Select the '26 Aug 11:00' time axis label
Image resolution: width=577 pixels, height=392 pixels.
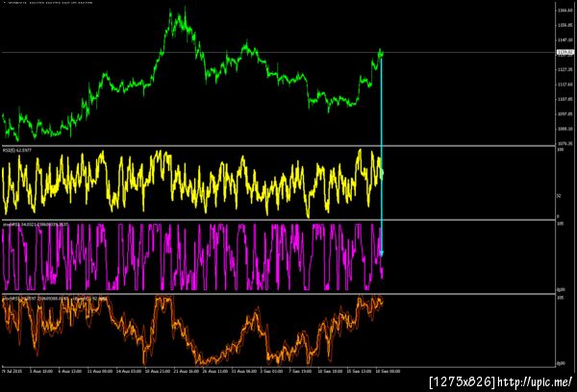[215, 372]
